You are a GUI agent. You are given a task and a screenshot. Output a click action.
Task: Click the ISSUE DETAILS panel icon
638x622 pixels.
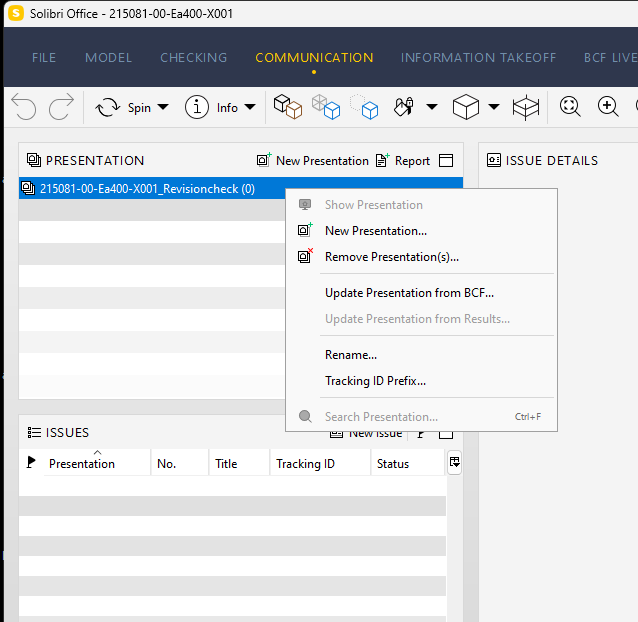pos(494,160)
